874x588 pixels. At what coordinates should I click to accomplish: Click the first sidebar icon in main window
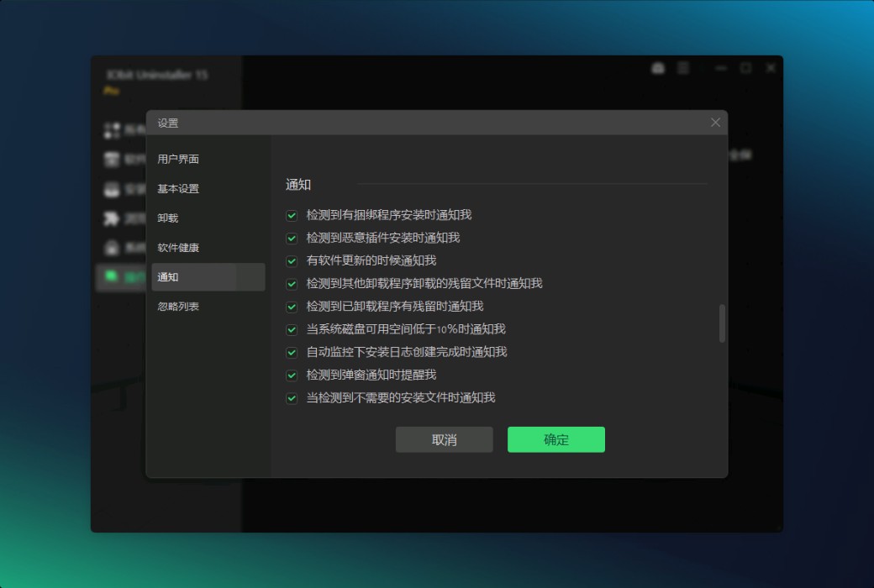pyautogui.click(x=112, y=130)
